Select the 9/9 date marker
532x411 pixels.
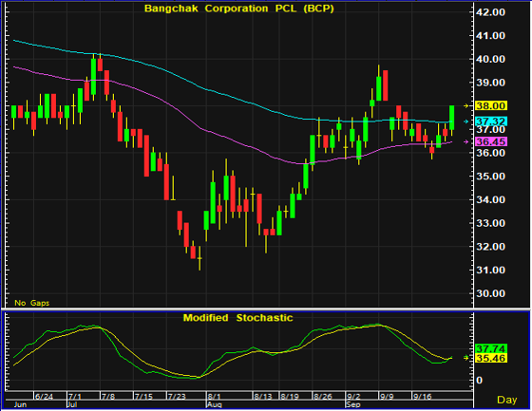387,397
